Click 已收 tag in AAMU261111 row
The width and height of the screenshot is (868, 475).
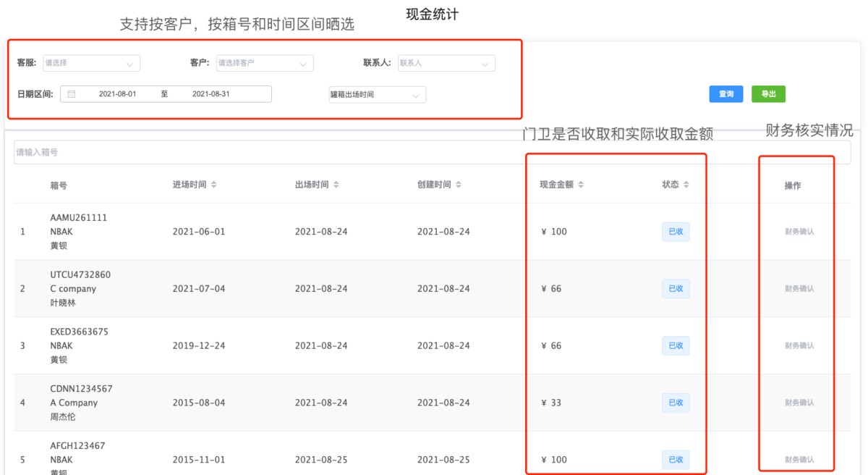pyautogui.click(x=676, y=232)
